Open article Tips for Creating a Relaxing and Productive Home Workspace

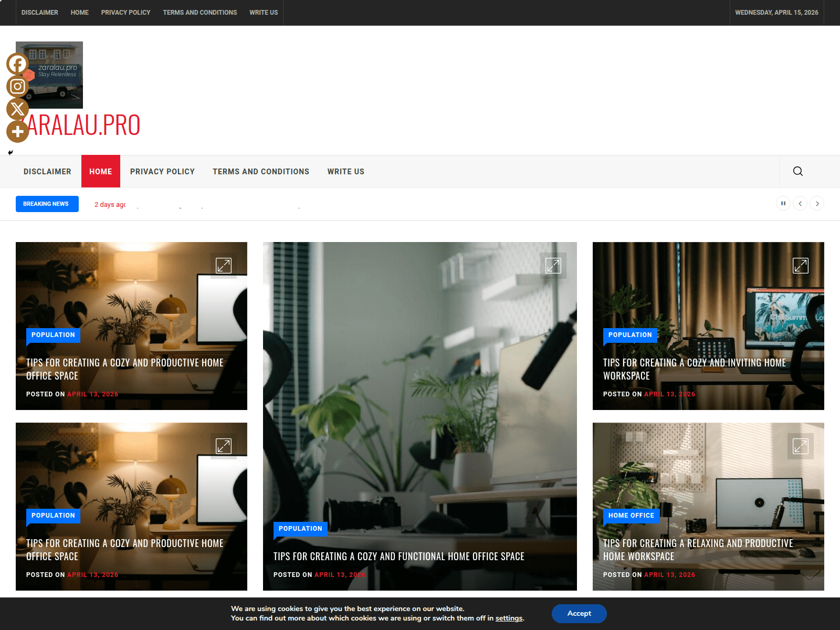coord(698,550)
